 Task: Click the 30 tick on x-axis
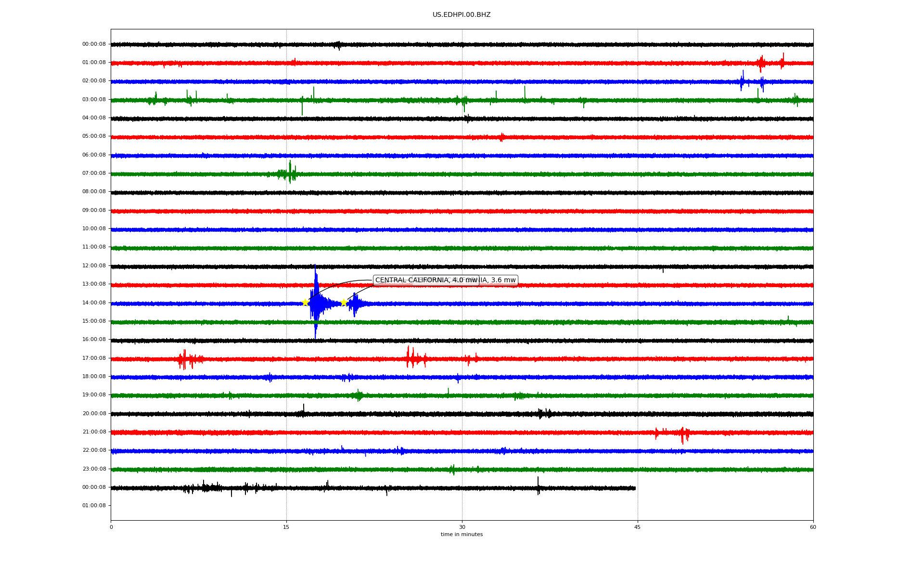point(462,527)
